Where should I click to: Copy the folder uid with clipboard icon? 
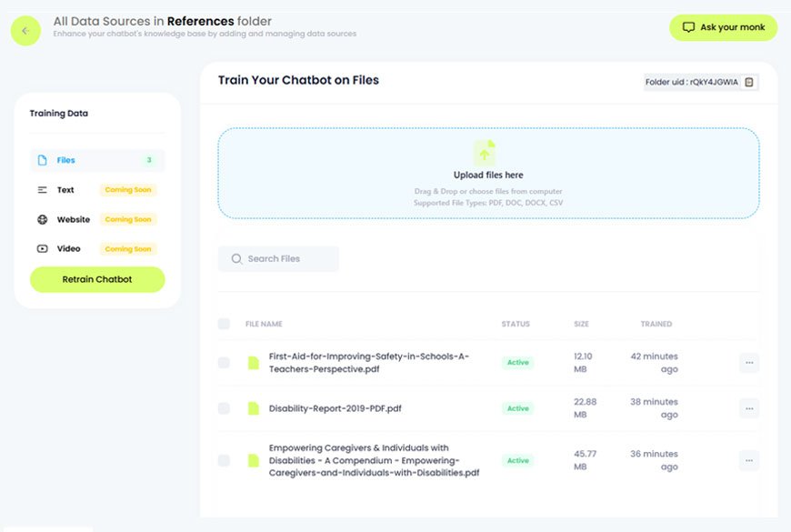749,83
